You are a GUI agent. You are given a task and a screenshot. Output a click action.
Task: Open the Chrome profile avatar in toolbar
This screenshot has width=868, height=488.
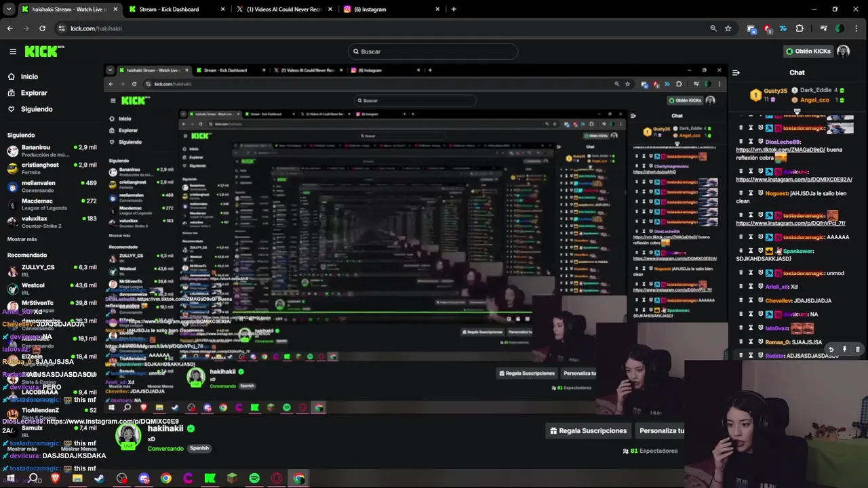840,28
